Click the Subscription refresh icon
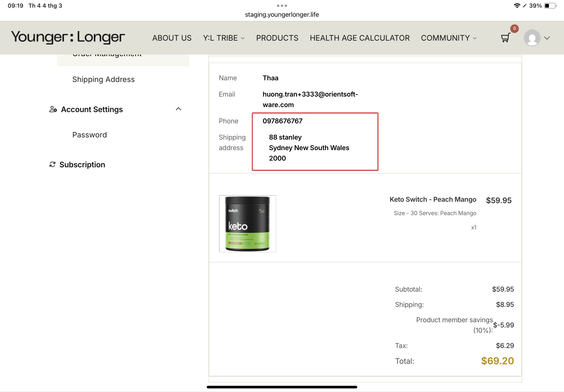The width and height of the screenshot is (564, 392). click(x=52, y=164)
